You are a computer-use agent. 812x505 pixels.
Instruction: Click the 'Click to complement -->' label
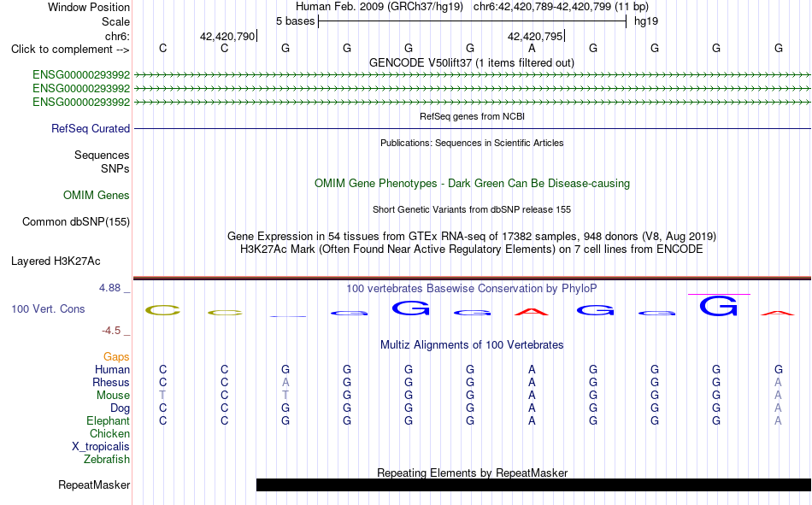(70, 50)
